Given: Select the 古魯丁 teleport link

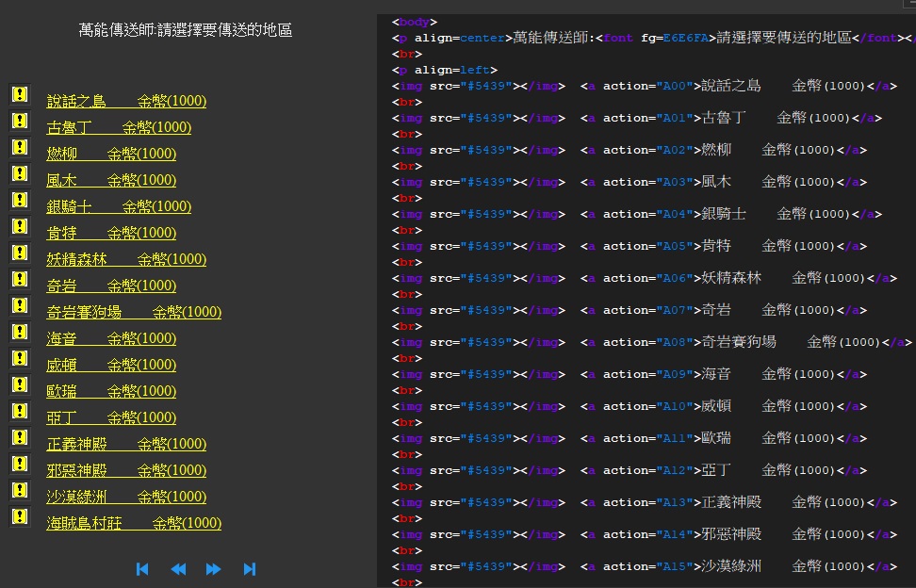Looking at the screenshot, I should (119, 127).
